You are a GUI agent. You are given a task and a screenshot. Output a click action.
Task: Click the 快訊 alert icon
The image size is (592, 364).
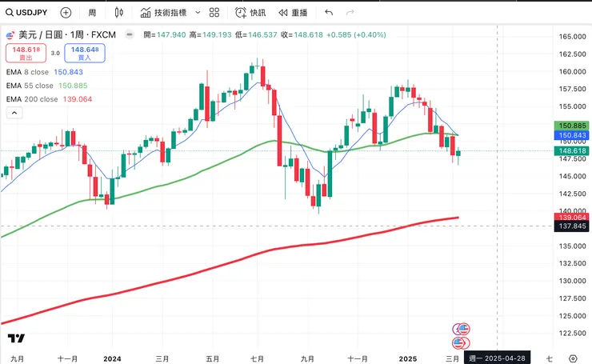point(250,13)
